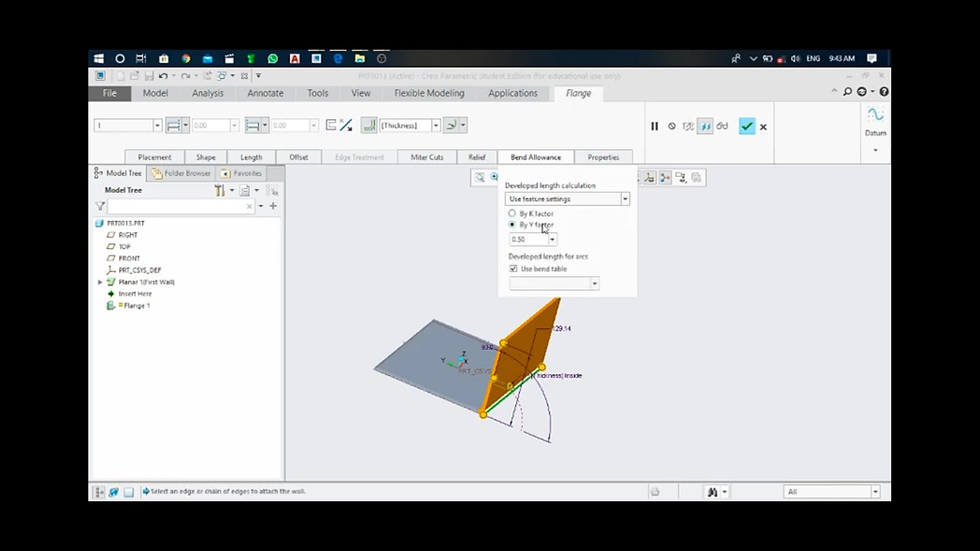
Task: Toggle the bend radius dimension icon
Action: (369, 126)
